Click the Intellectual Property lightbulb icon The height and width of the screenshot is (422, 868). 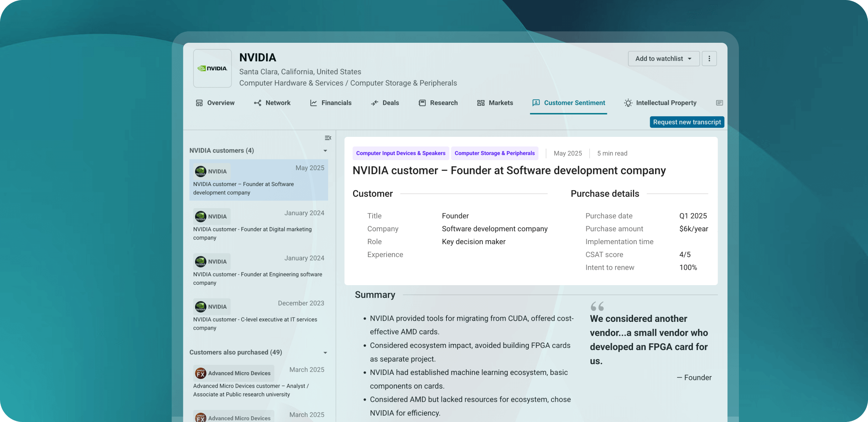coord(628,103)
